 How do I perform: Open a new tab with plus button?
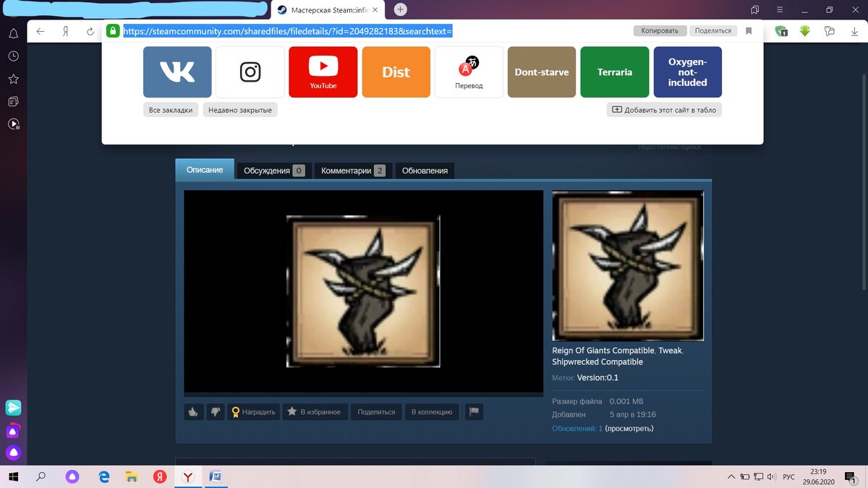pos(400,9)
